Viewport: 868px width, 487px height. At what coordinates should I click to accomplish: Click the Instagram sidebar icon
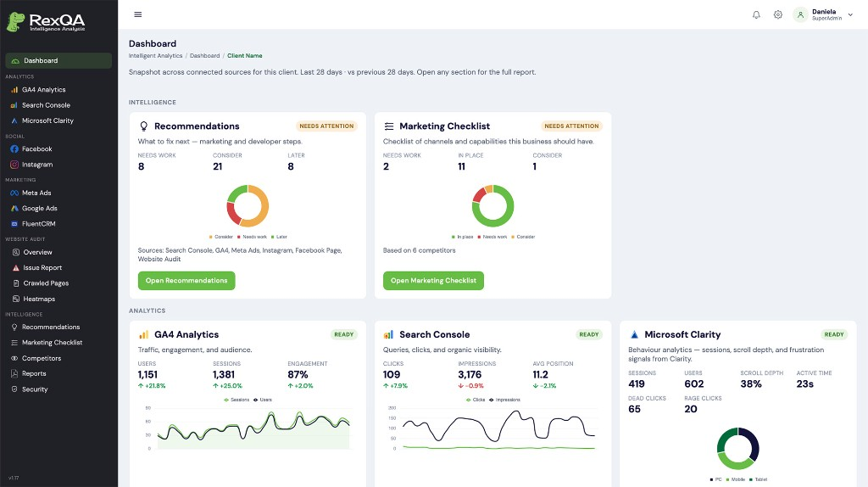pos(14,165)
